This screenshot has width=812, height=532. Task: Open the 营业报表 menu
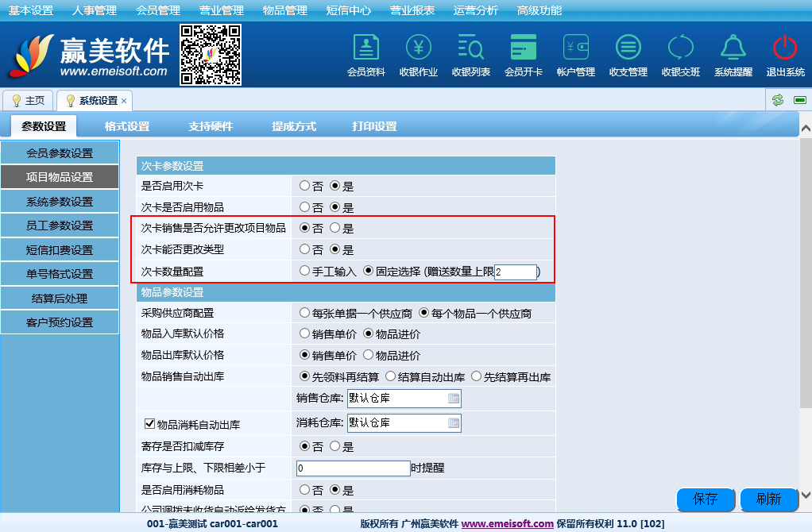click(x=412, y=10)
